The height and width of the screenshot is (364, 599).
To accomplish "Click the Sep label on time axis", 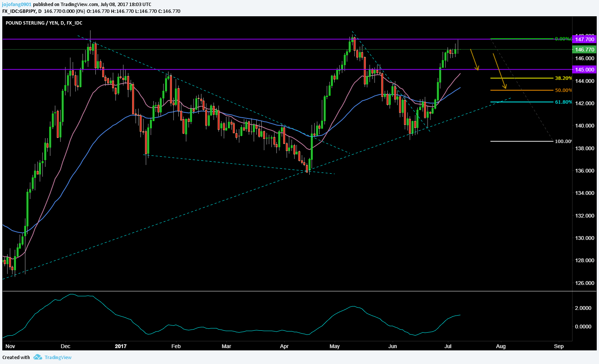I will point(559,346).
